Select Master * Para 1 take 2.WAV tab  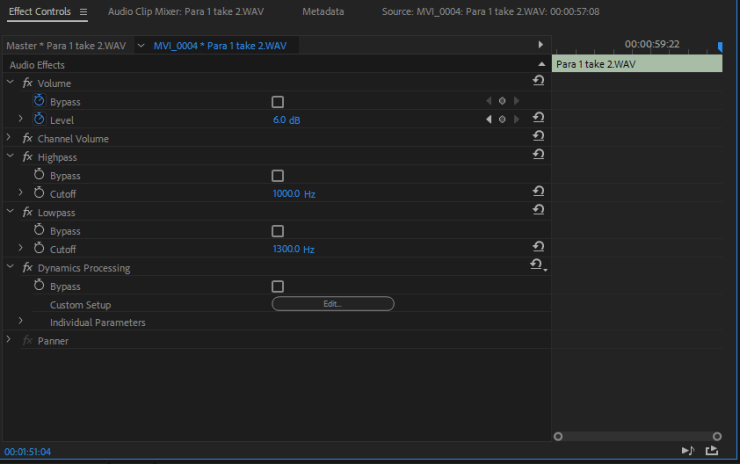pos(66,46)
